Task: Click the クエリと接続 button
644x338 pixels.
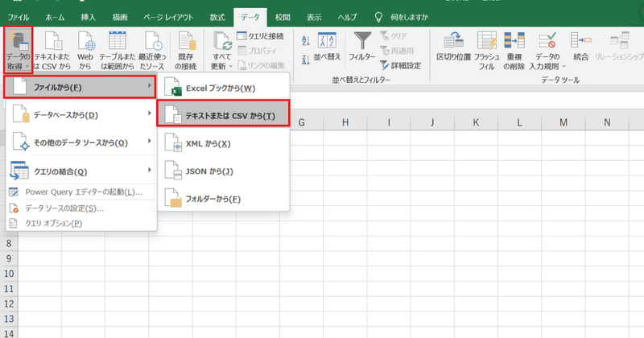Action: [260, 36]
